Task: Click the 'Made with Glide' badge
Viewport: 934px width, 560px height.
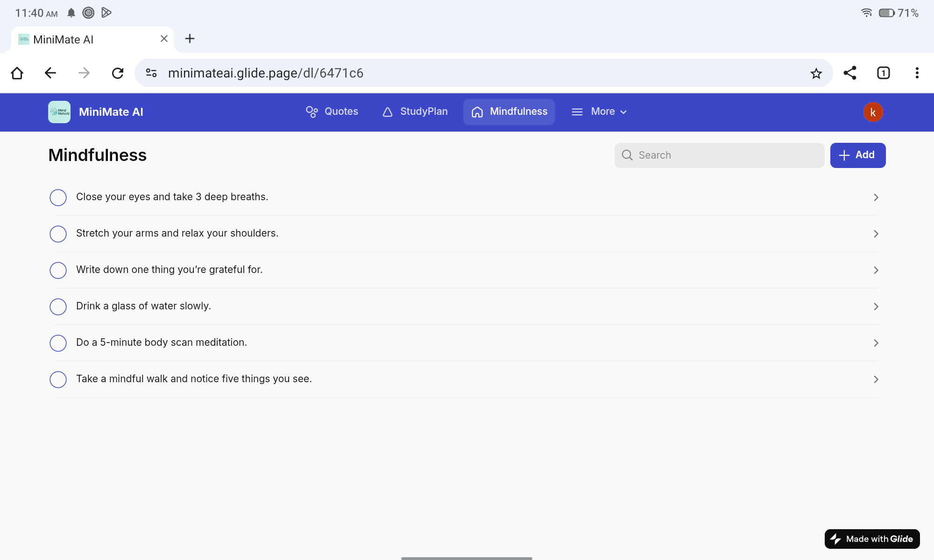Action: coord(872,539)
